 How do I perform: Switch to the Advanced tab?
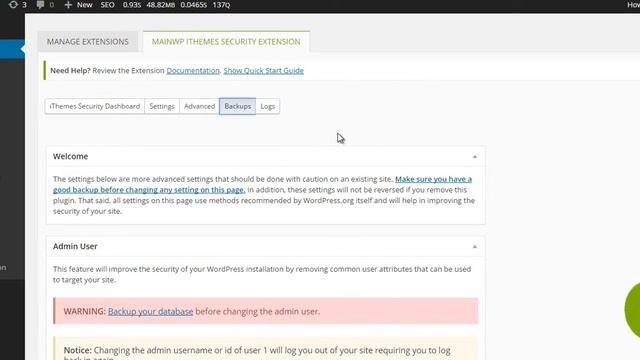click(x=199, y=106)
